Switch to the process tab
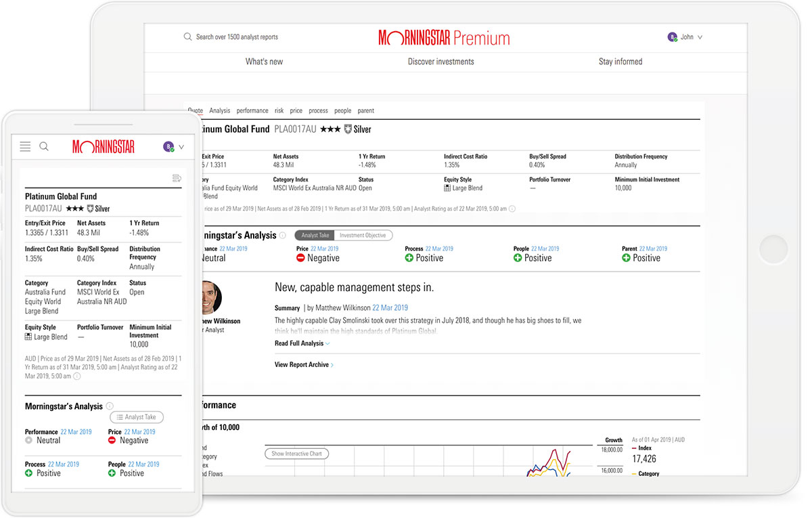 coord(318,110)
